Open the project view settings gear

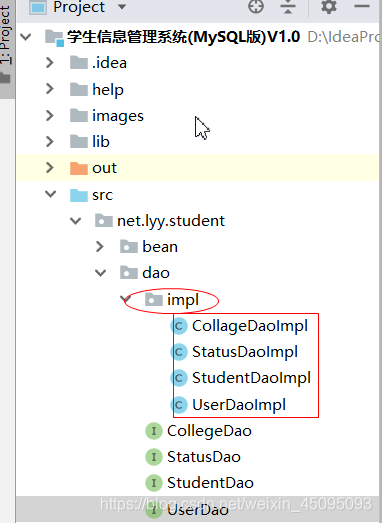(329, 6)
